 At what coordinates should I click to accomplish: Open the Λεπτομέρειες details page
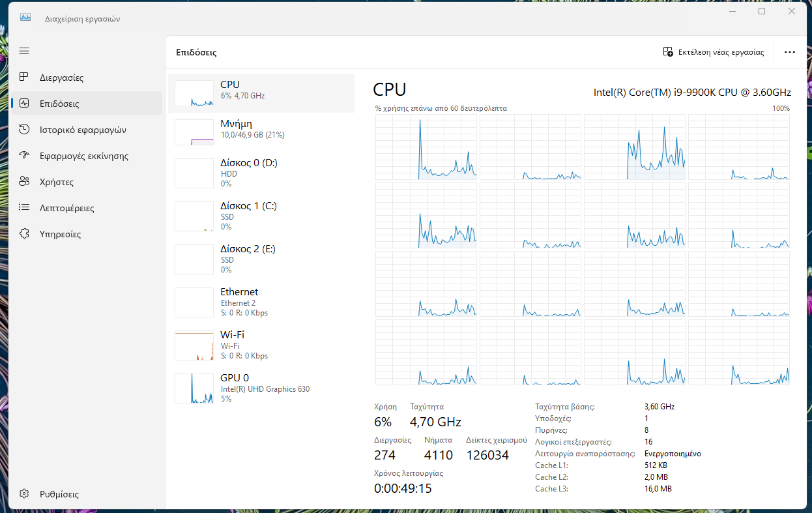(66, 208)
